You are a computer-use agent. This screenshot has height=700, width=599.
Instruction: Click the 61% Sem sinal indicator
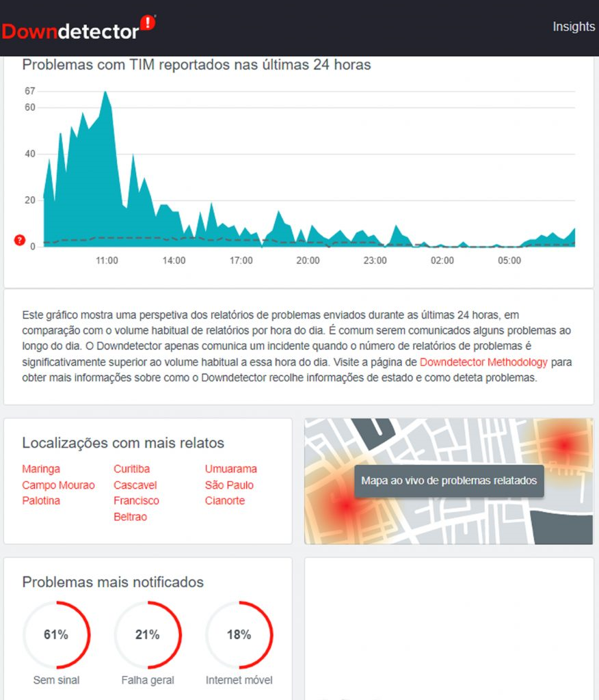click(56, 635)
